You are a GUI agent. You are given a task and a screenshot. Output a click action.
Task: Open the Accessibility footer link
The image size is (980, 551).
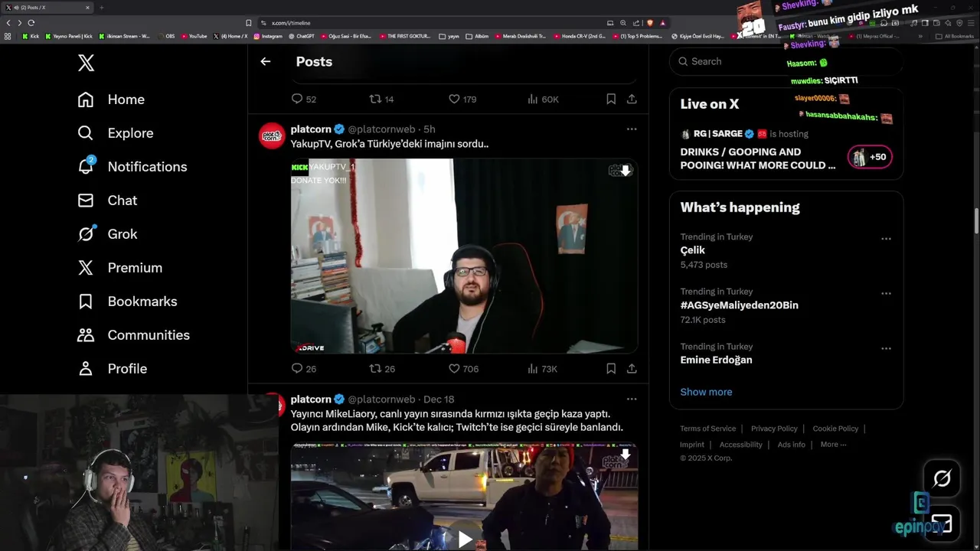pos(741,445)
